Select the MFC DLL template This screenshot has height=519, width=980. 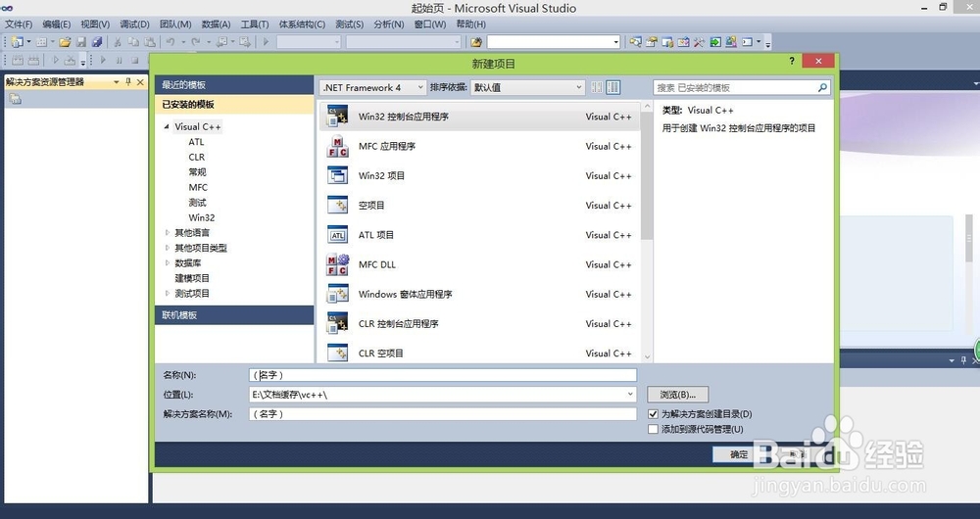coord(479,264)
